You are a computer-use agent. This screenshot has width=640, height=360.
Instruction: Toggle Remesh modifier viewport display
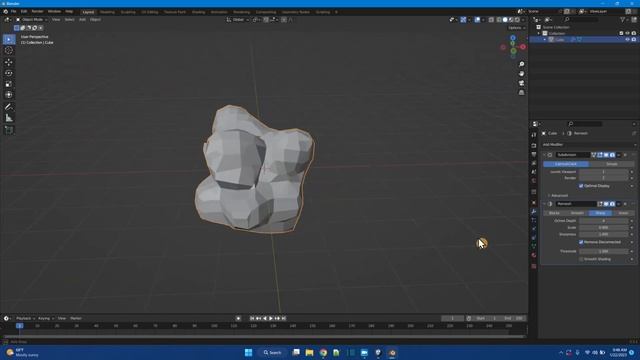coord(606,204)
